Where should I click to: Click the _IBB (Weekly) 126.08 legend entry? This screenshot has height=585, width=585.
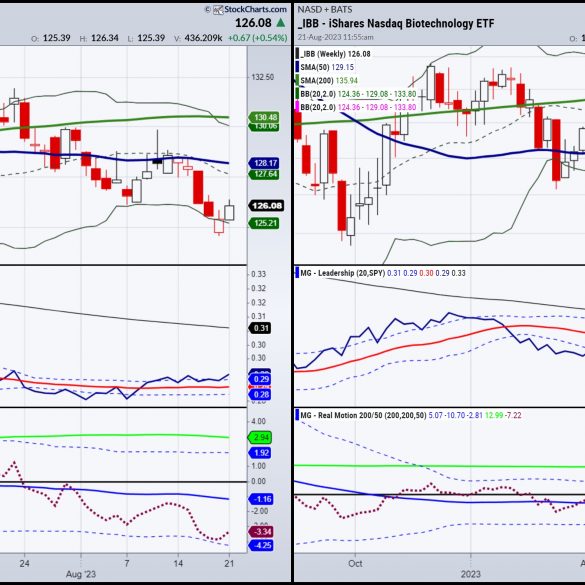[335, 54]
